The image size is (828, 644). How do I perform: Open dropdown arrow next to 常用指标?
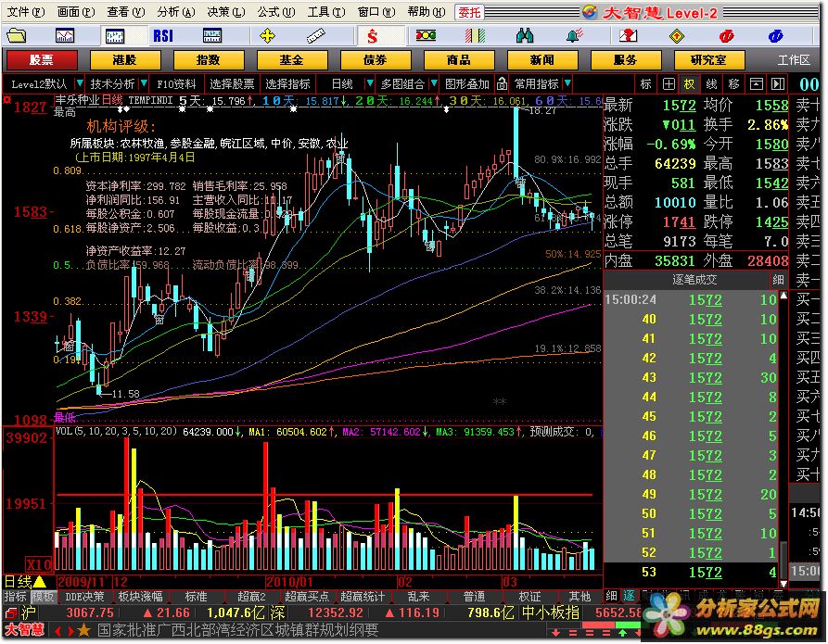point(567,83)
